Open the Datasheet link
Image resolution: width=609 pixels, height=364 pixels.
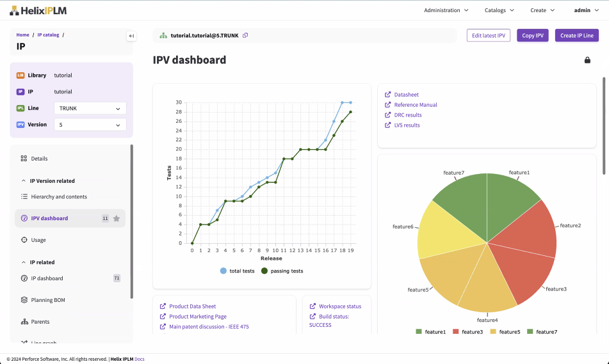(x=406, y=95)
